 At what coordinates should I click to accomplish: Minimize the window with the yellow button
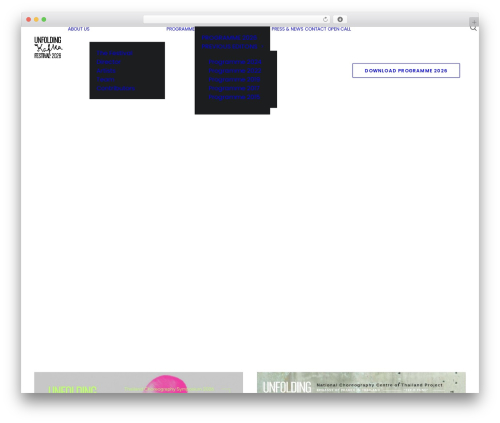[x=36, y=20]
